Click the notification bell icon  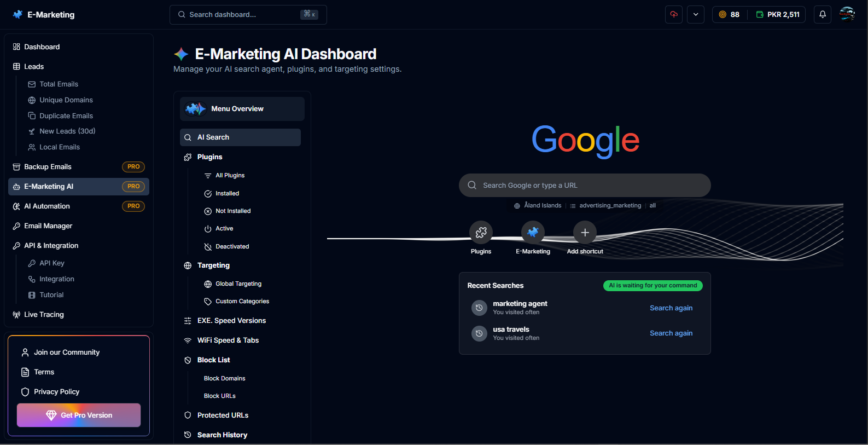pyautogui.click(x=822, y=15)
